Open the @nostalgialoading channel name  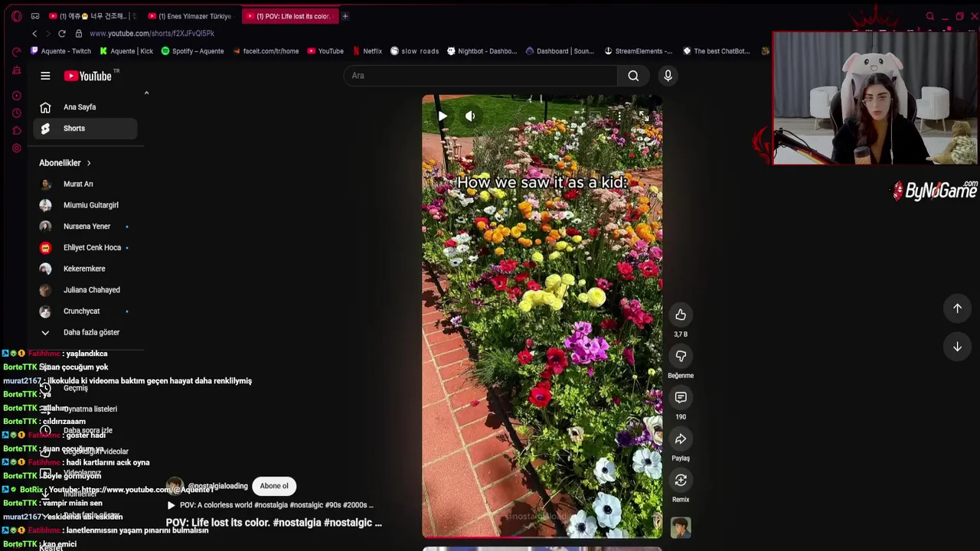coord(218,486)
